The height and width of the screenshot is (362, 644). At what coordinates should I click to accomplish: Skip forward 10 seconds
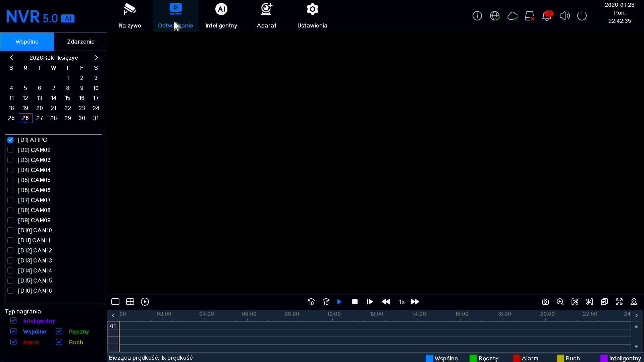click(326, 302)
